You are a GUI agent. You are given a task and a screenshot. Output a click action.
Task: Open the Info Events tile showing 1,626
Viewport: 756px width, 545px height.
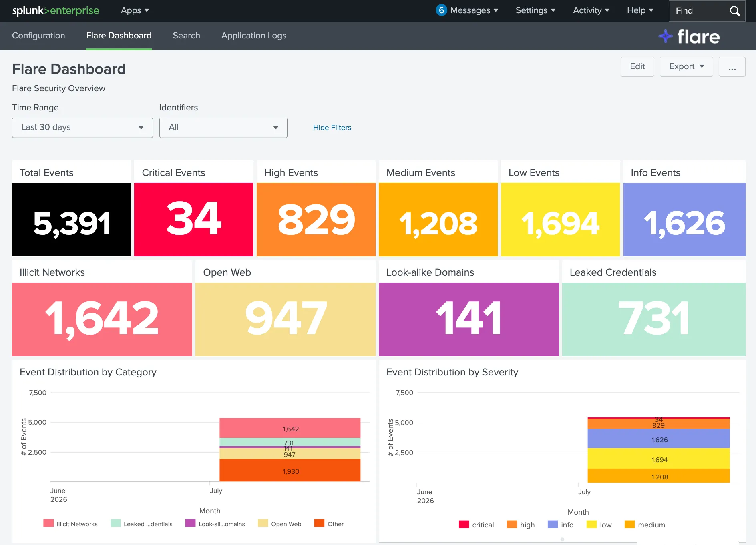[x=684, y=220]
